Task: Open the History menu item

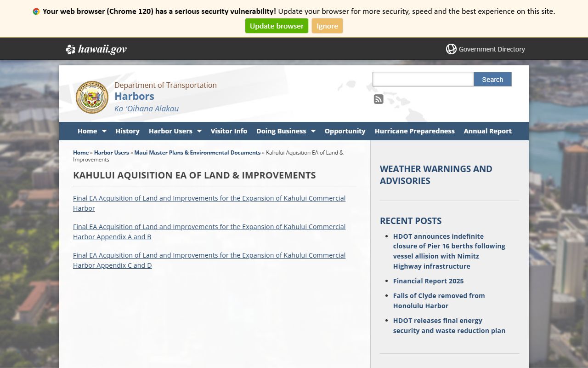Action: click(x=127, y=131)
